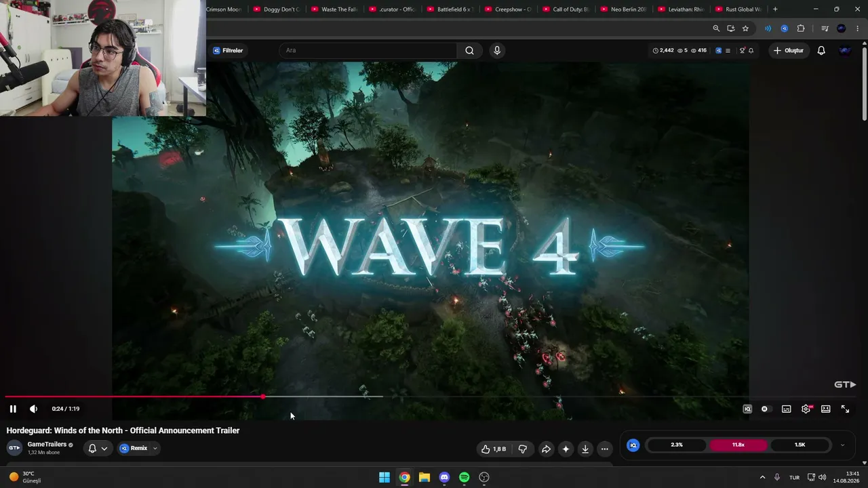Viewport: 868px width, 488px height.
Task: Click the sparkle Ask button
Action: point(566,449)
